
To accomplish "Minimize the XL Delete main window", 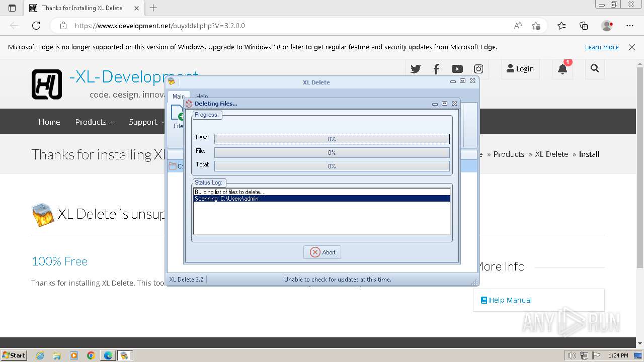I will coord(453,81).
